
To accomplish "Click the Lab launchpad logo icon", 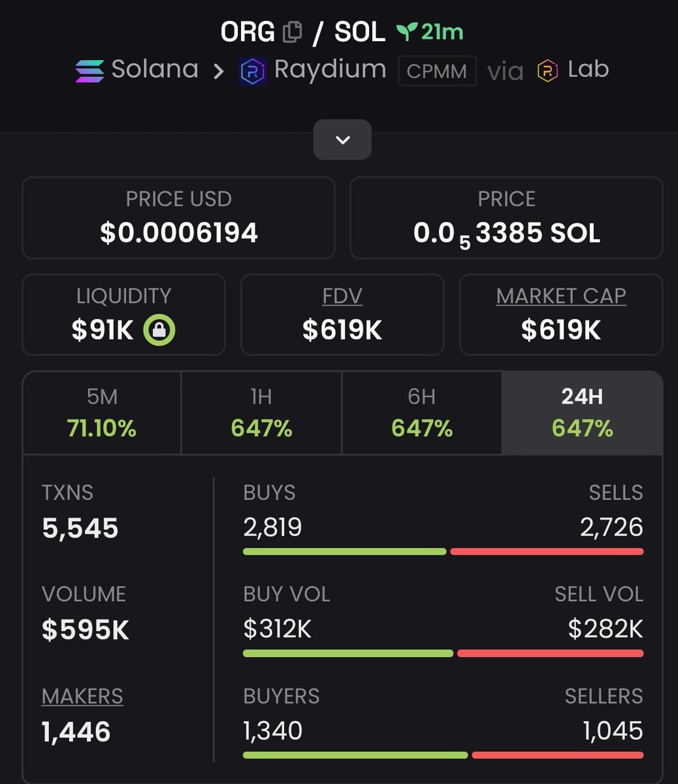I will click(x=547, y=71).
